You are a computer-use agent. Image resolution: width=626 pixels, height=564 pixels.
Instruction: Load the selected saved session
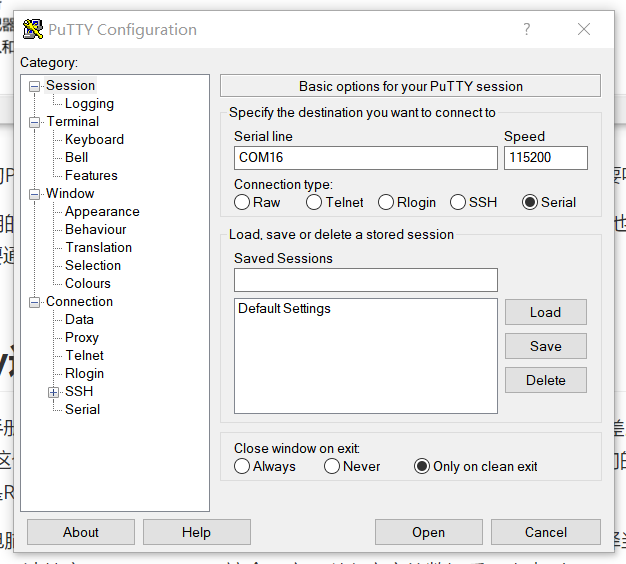click(546, 312)
